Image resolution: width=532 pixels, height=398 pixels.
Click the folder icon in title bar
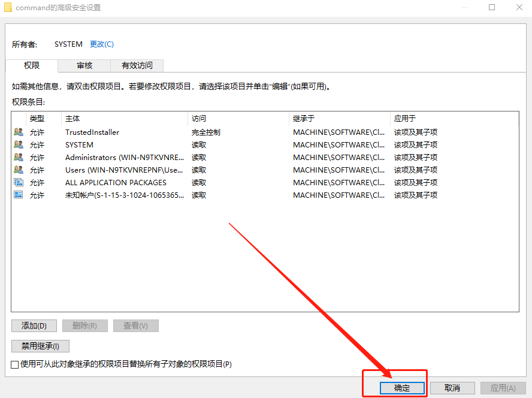pyautogui.click(x=8, y=7)
